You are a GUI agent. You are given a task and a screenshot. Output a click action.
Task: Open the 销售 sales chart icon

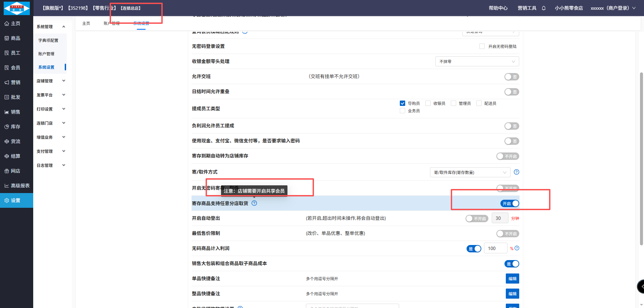[7, 112]
